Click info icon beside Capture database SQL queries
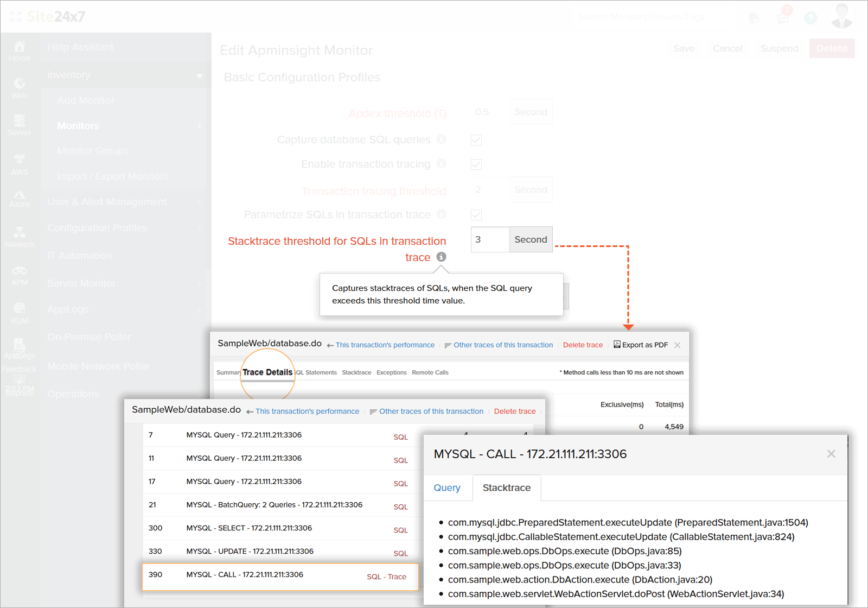The image size is (868, 608). tap(442, 139)
